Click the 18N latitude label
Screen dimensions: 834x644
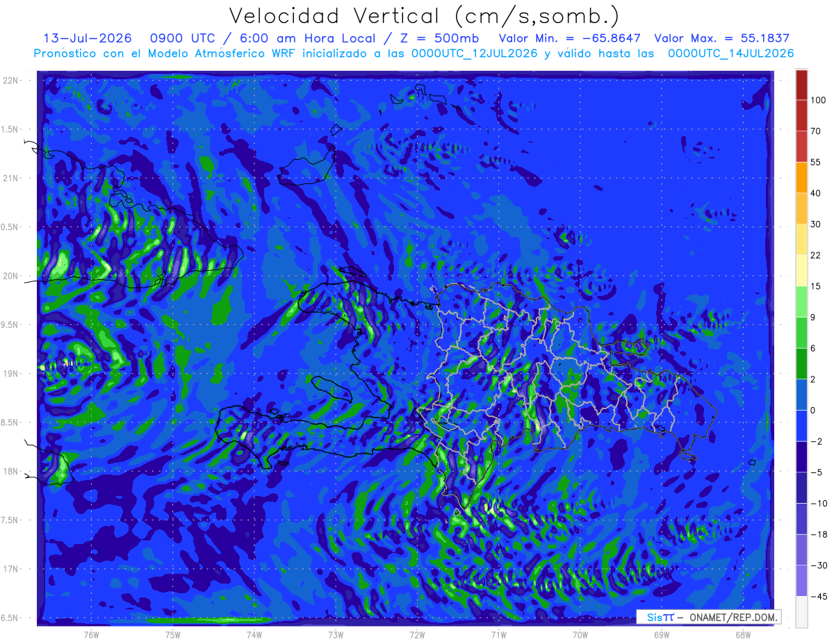[x=12, y=471]
